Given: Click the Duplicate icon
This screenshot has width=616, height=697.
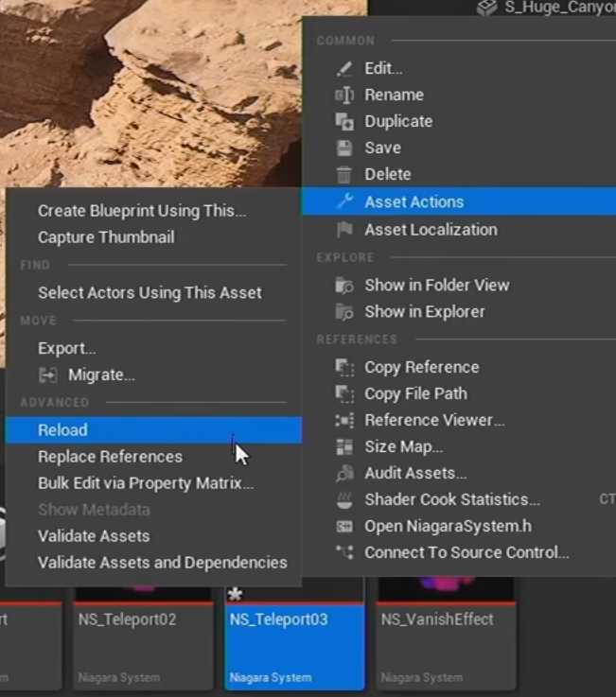Looking at the screenshot, I should [344, 121].
